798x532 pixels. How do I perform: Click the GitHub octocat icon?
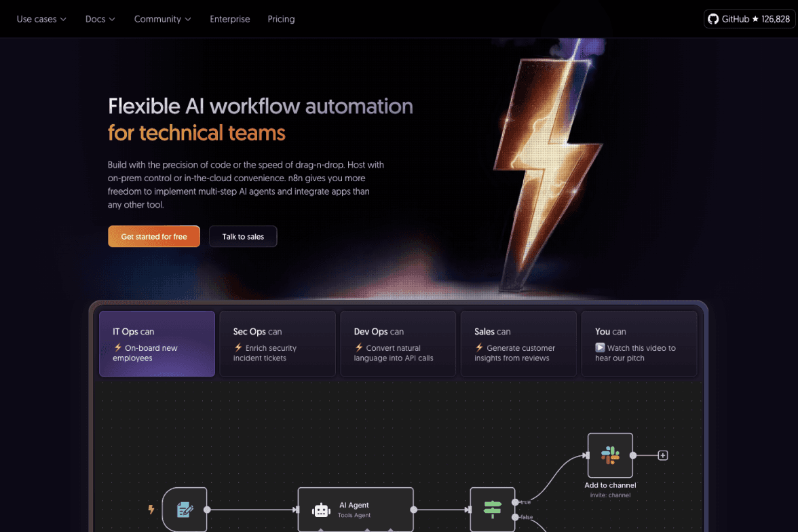pyautogui.click(x=713, y=19)
